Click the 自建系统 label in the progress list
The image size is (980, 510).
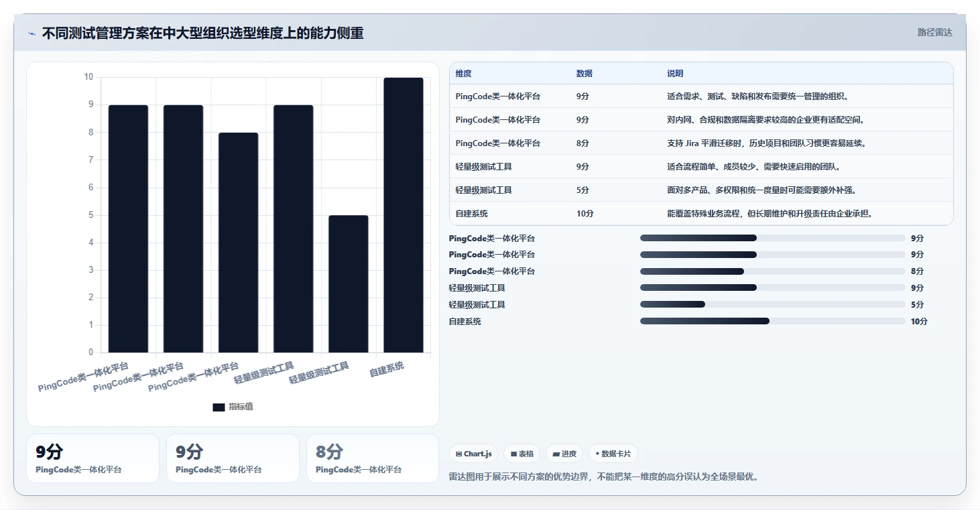(465, 322)
